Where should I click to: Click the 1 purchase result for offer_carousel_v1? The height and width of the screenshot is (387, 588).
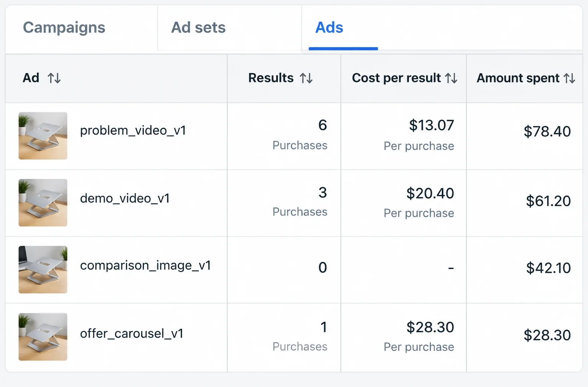[324, 327]
